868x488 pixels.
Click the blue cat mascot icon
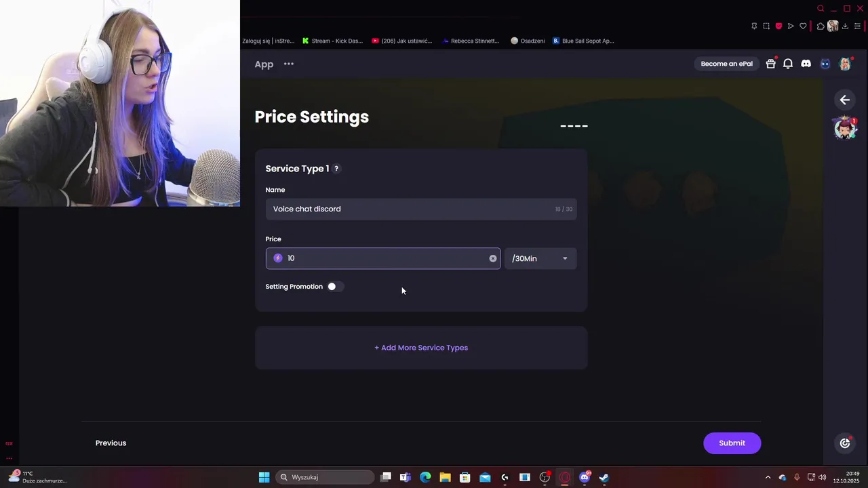[x=825, y=64]
